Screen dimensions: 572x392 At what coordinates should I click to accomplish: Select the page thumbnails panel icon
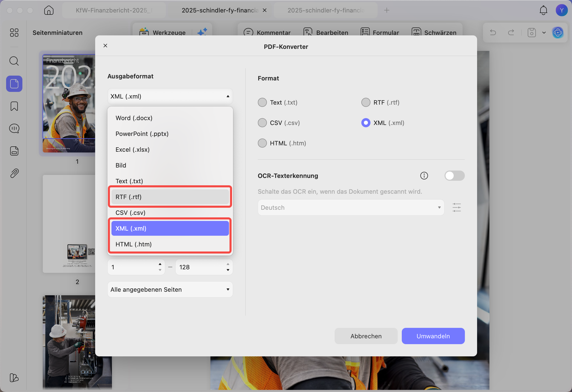[x=14, y=84]
